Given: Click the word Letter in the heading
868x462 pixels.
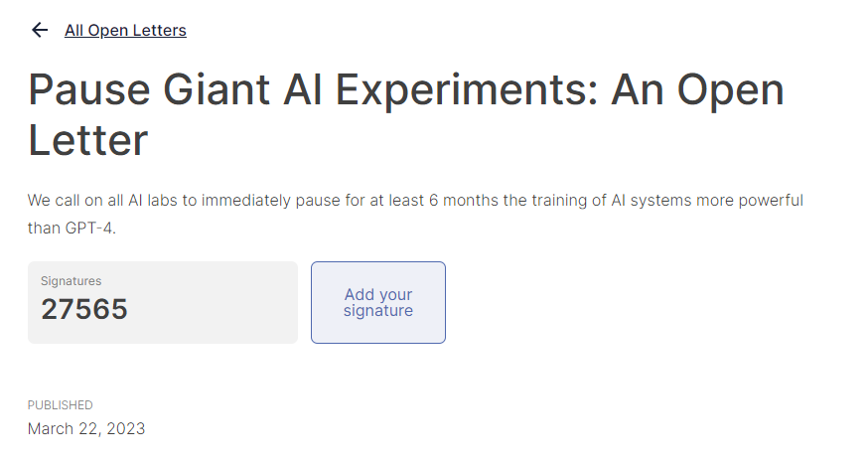Looking at the screenshot, I should (88, 141).
